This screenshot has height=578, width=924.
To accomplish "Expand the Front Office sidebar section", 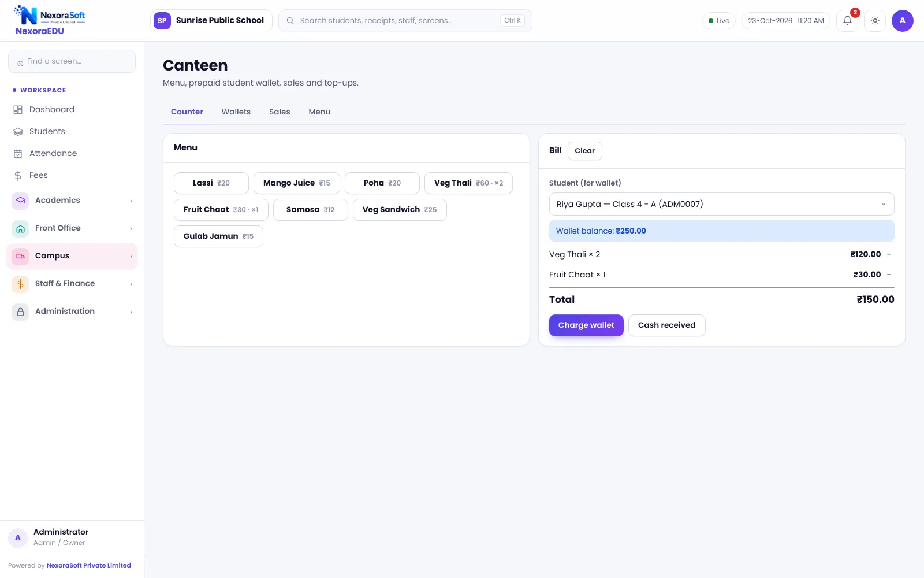I will [72, 228].
